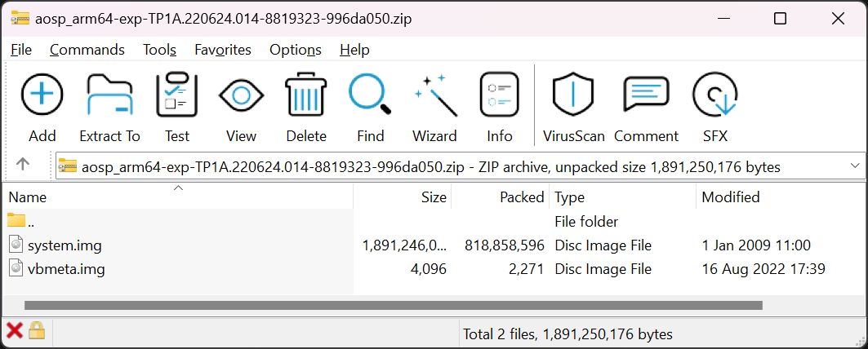Click the lock icon in the status bar

(x=36, y=330)
